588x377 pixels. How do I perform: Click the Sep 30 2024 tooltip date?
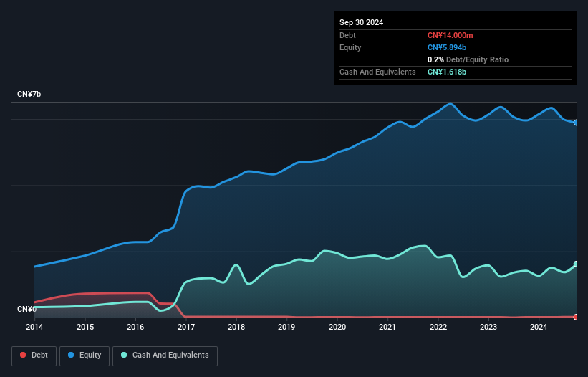coord(361,22)
